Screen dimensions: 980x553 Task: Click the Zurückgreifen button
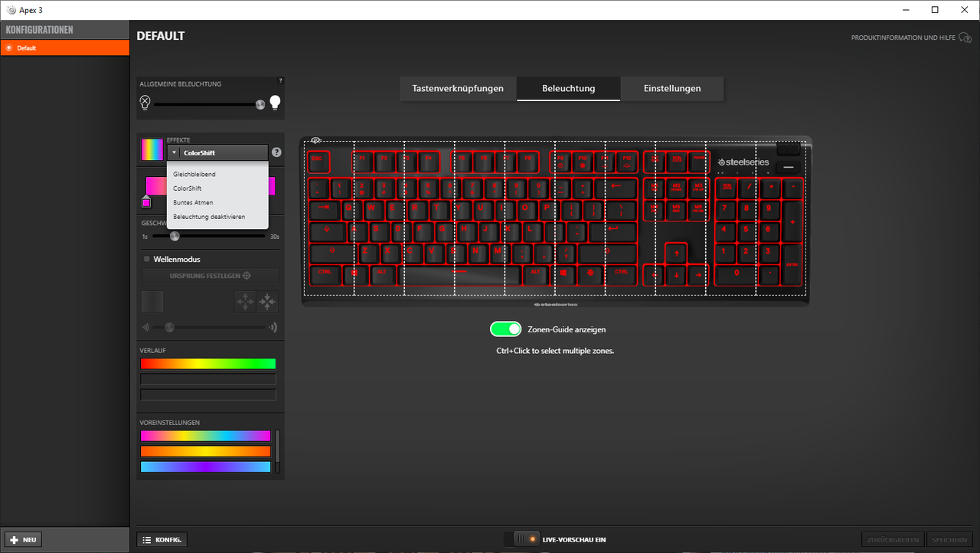click(x=893, y=539)
